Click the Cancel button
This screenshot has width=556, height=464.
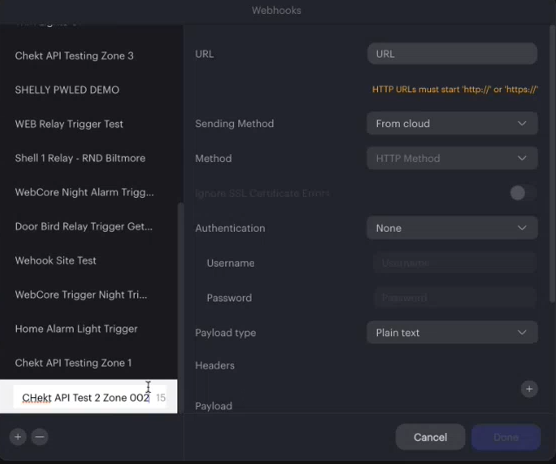(430, 437)
